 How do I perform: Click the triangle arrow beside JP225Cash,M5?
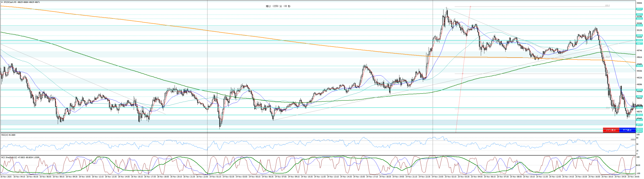tap(2, 2)
